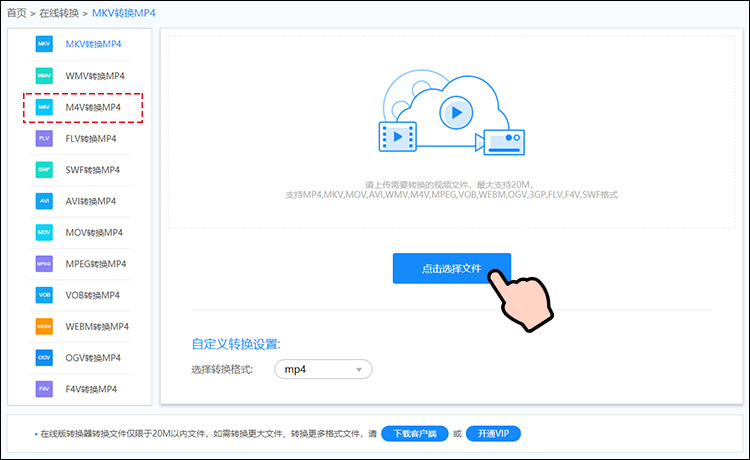
Task: Click the VOB format icon in sidebar
Action: pos(44,295)
